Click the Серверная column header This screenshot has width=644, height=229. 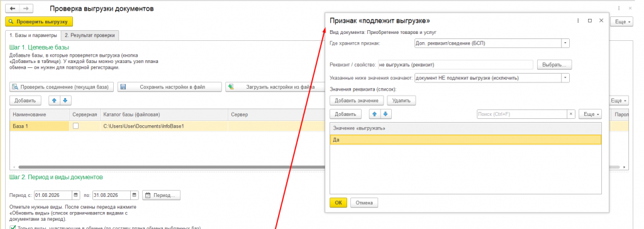point(85,114)
